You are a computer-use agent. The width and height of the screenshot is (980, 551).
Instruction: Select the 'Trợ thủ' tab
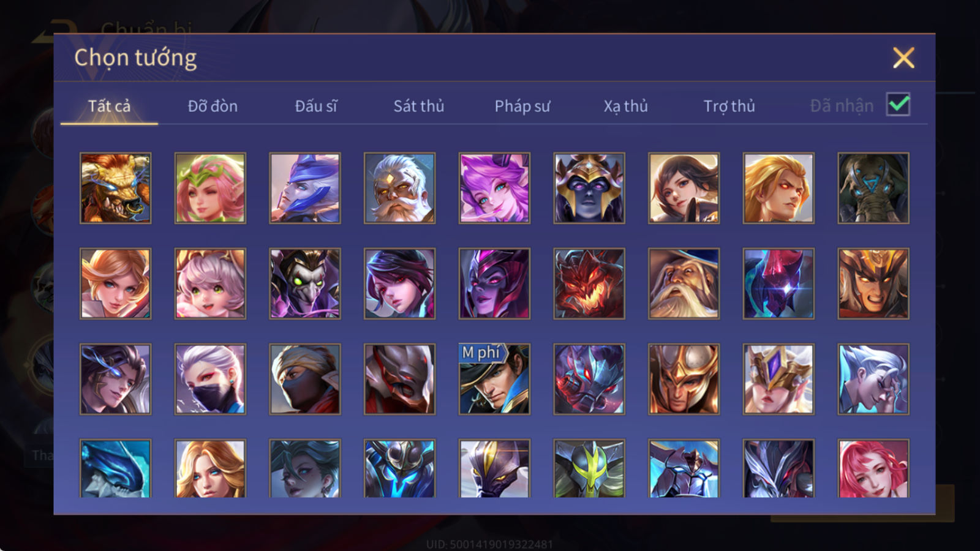coord(729,106)
